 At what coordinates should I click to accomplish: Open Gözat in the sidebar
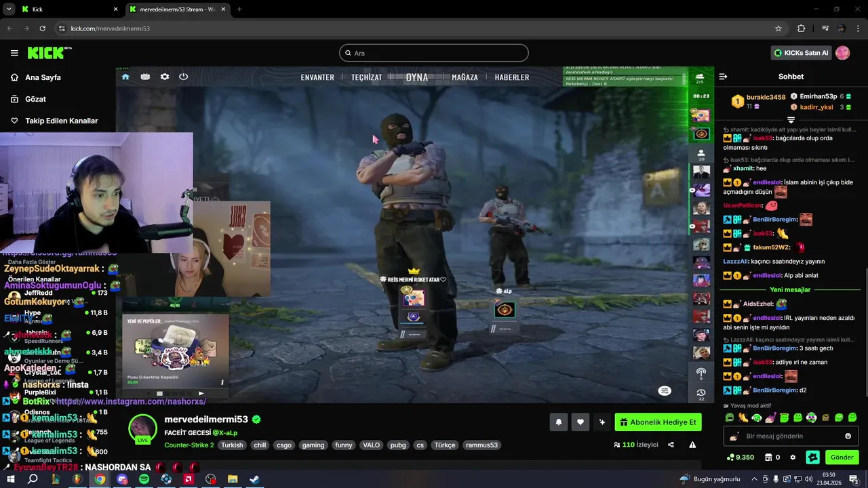(x=35, y=99)
